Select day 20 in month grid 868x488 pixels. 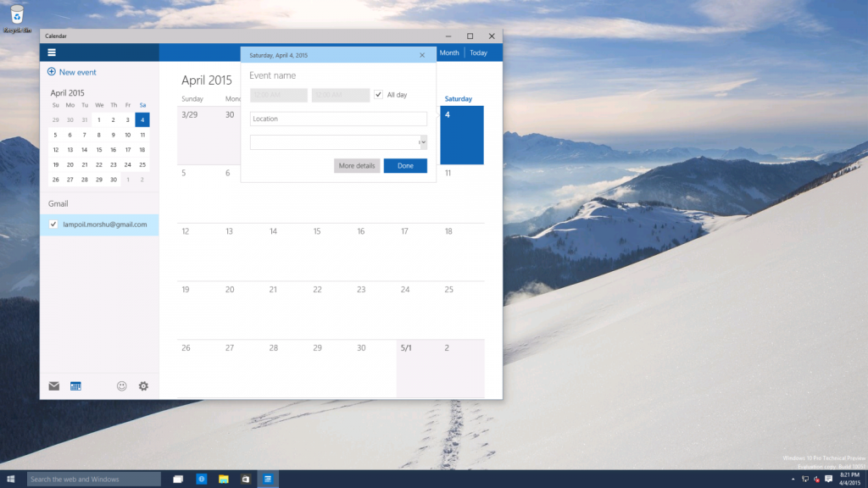point(242,310)
